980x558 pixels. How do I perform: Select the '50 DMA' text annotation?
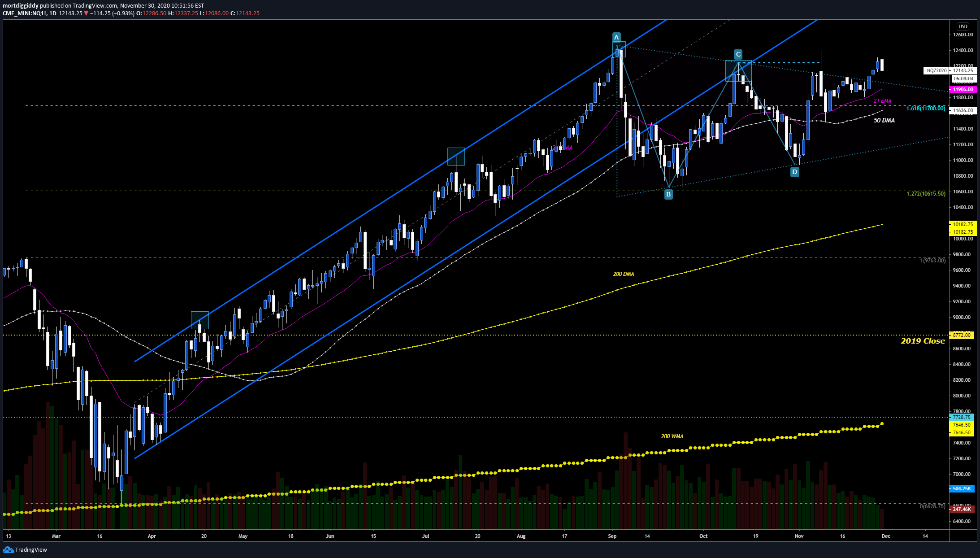(884, 121)
